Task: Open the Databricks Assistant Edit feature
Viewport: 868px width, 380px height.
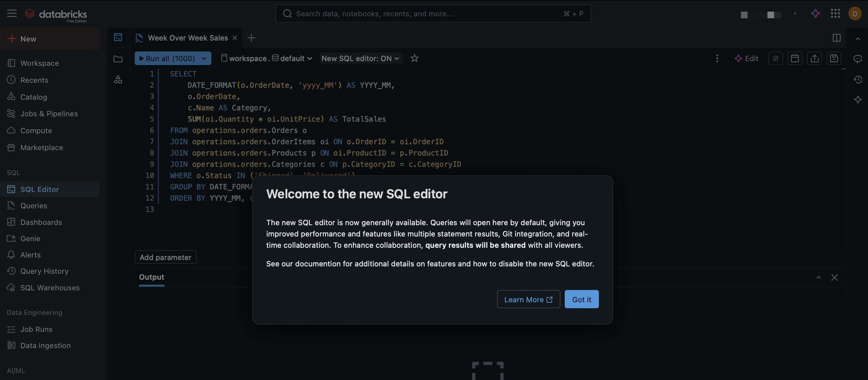Action: pyautogui.click(x=747, y=58)
